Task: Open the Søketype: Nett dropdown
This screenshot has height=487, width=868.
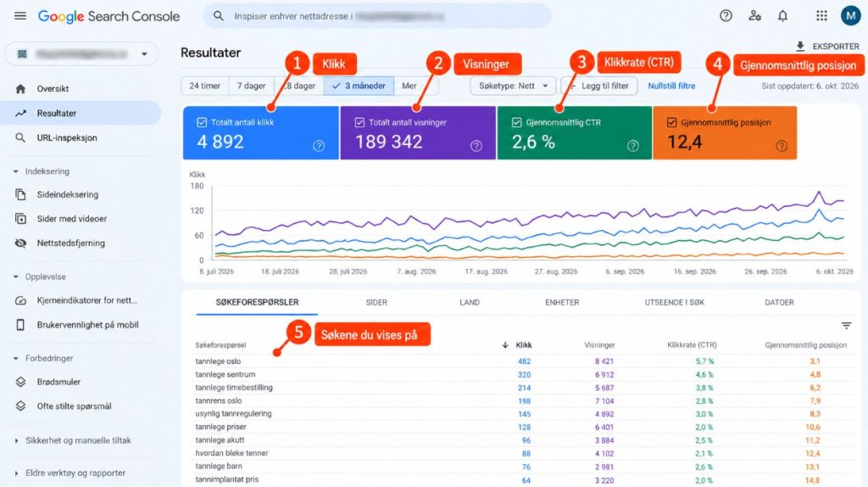Action: 513,86
